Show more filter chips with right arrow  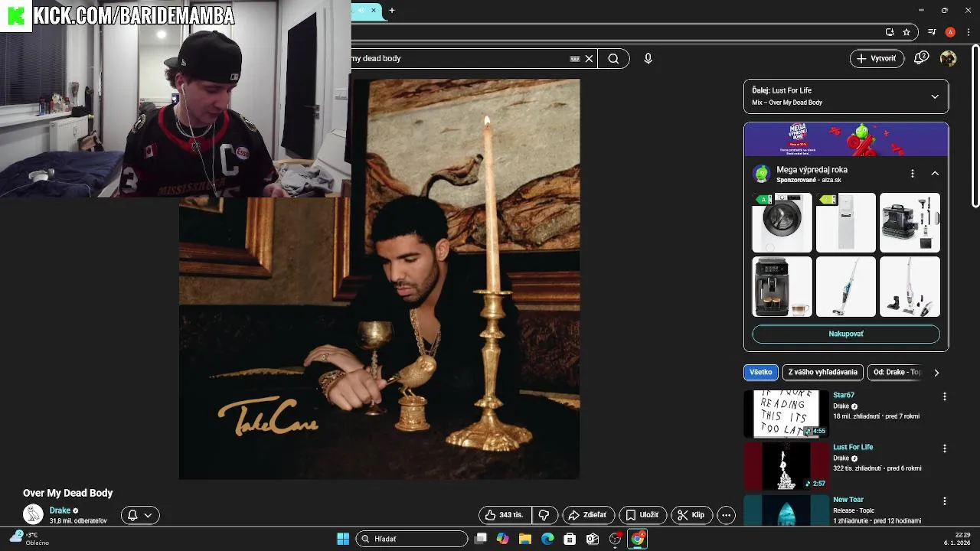point(936,373)
